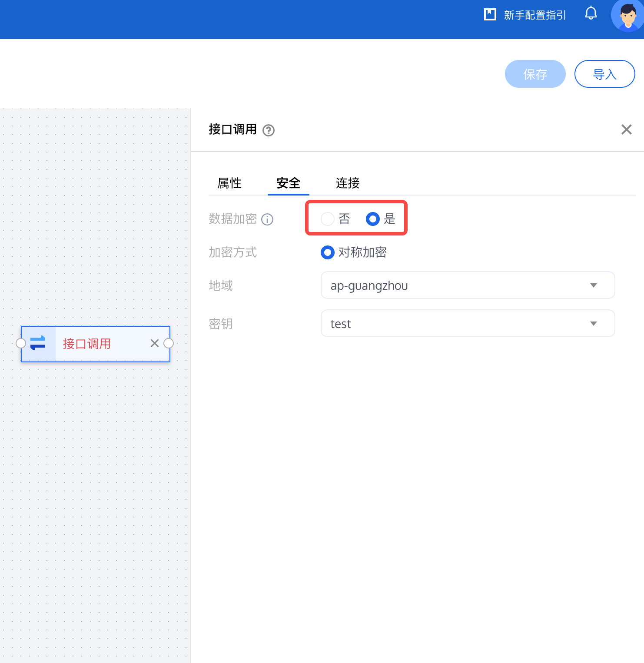This screenshot has height=663, width=644.
Task: Switch to the 连接 tab
Action: click(348, 183)
